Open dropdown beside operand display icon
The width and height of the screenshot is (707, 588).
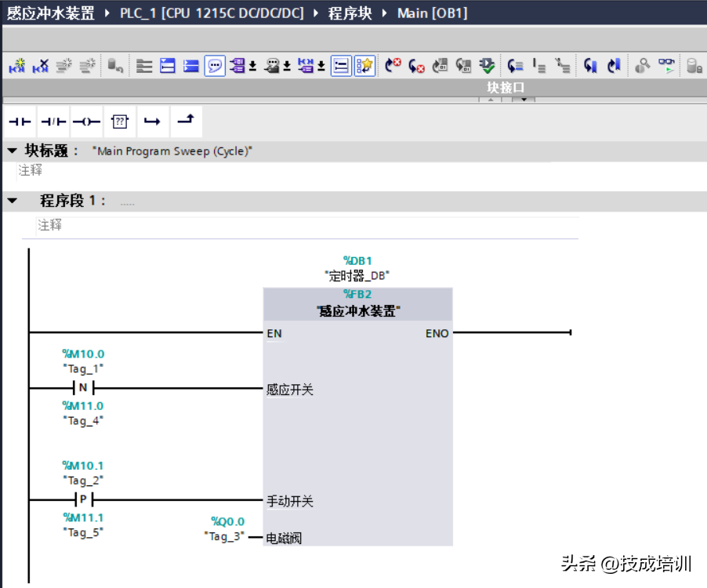point(253,67)
